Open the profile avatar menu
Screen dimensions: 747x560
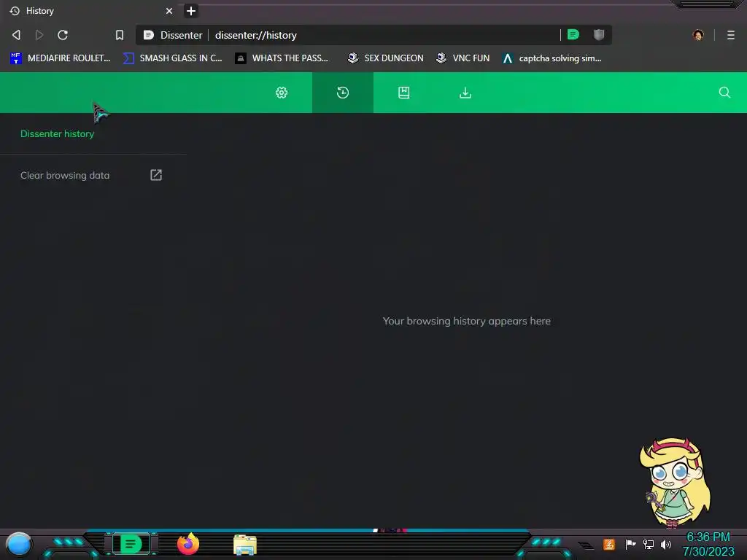coord(698,35)
